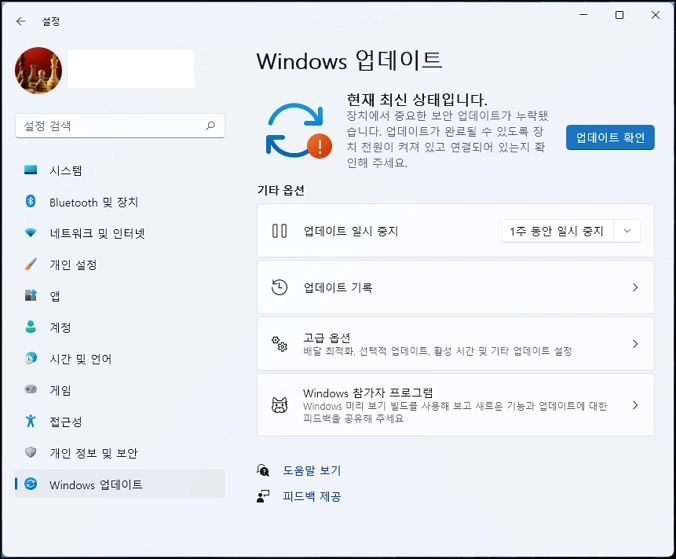Open 개인 정보 및 보안 category
Viewport: 676px width, 559px height.
[x=120, y=453]
